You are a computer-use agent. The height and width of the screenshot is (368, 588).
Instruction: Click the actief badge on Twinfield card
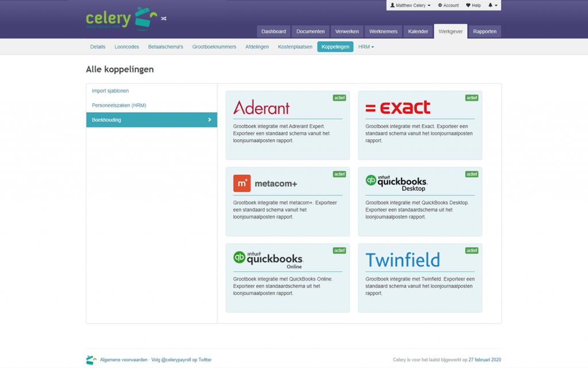[x=472, y=251]
